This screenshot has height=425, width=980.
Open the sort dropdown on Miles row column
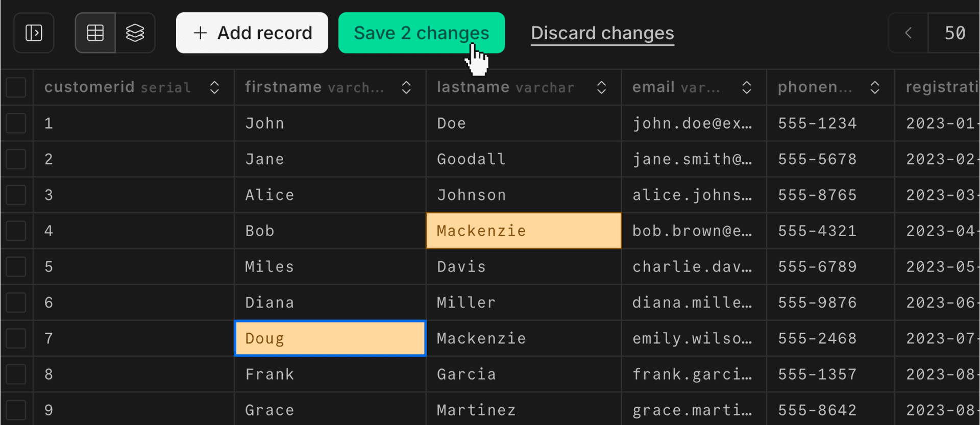(406, 87)
